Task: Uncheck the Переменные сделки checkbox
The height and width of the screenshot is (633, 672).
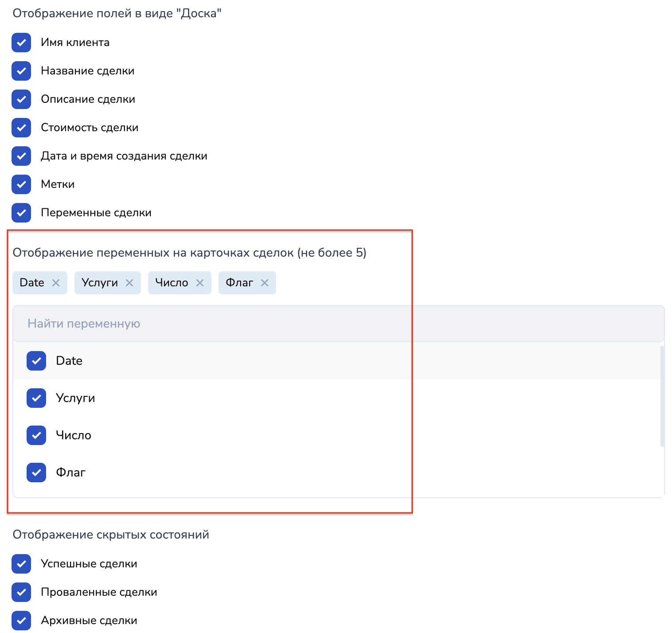Action: [x=21, y=213]
